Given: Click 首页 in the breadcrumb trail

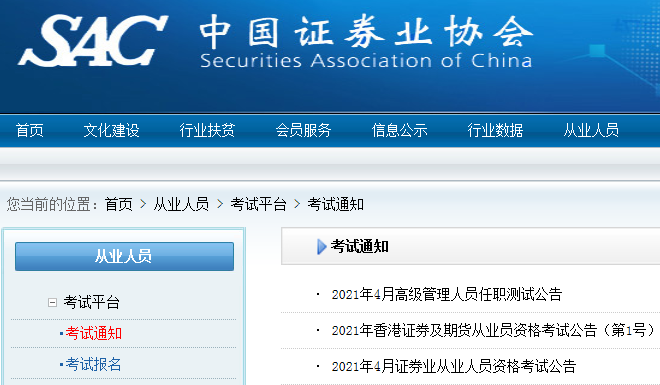Looking at the screenshot, I should [119, 204].
